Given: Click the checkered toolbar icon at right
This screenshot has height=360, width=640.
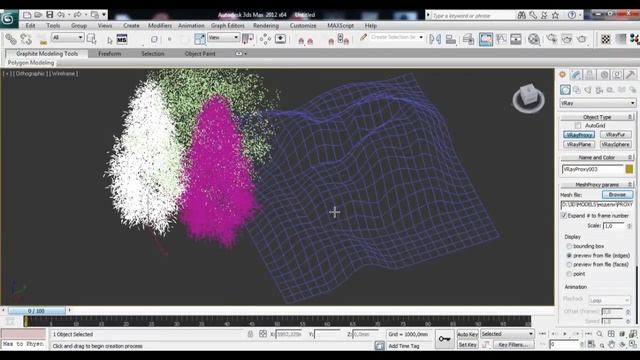Looking at the screenshot, I should (x=606, y=39).
